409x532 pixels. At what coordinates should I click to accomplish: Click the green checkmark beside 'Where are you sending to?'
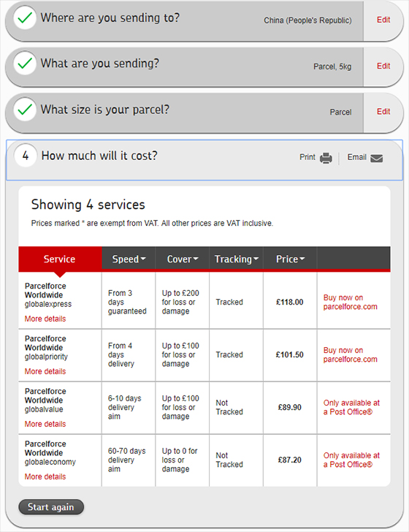[25, 18]
